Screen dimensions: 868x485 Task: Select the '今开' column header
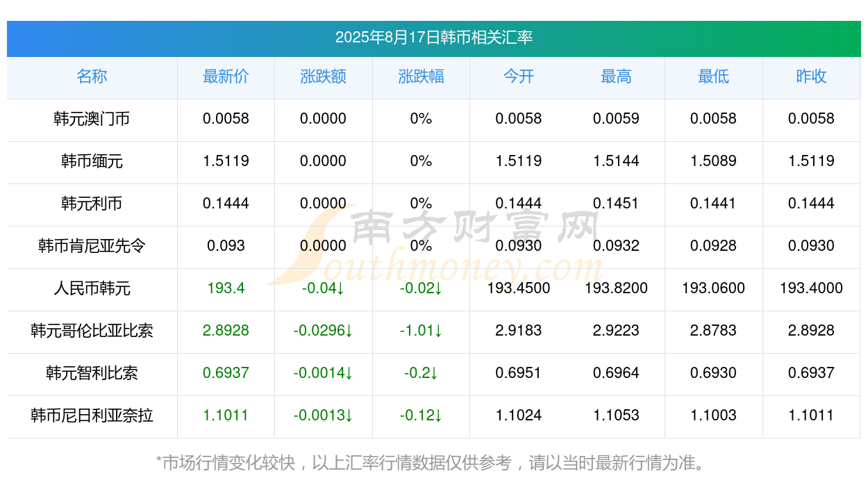point(519,76)
